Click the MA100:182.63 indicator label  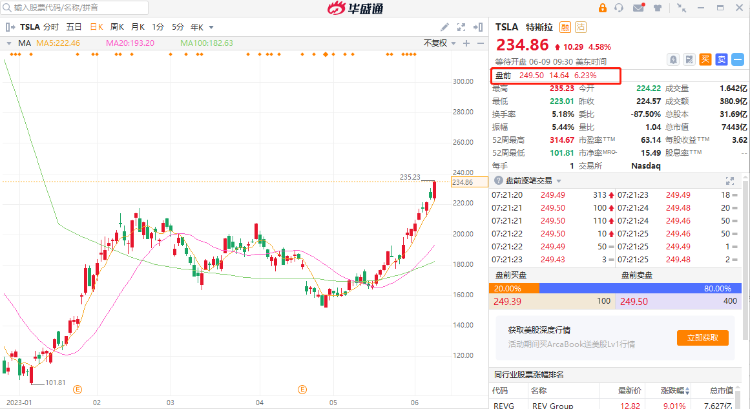[x=207, y=44]
